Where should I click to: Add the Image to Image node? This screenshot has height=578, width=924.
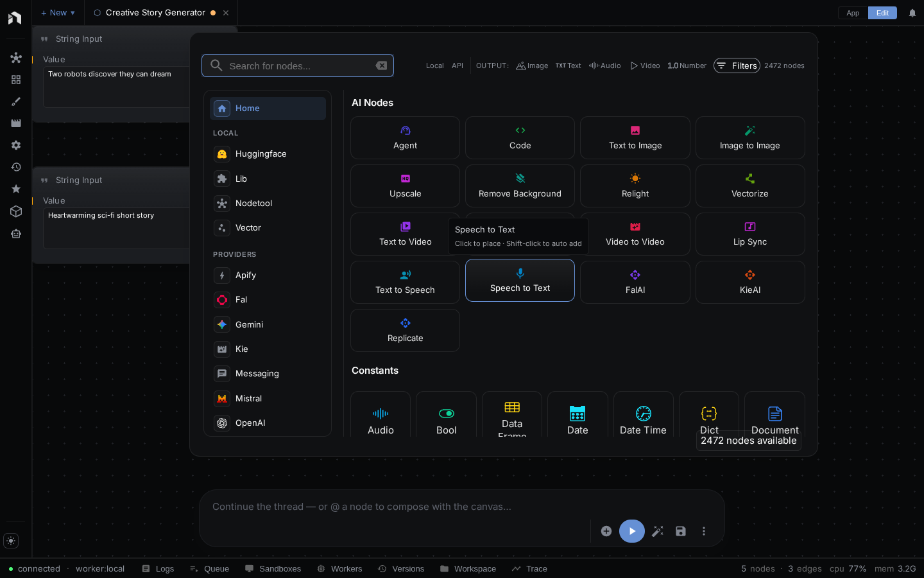click(x=750, y=137)
